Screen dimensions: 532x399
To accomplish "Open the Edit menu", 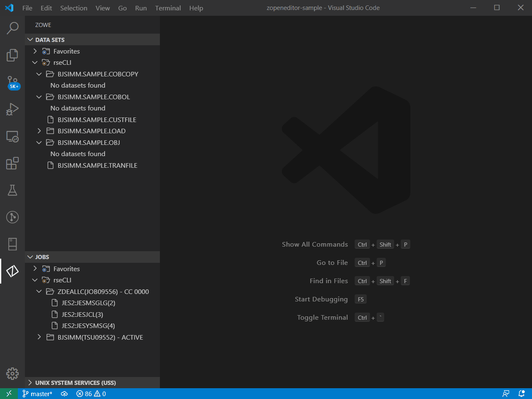I will pyautogui.click(x=47, y=8).
